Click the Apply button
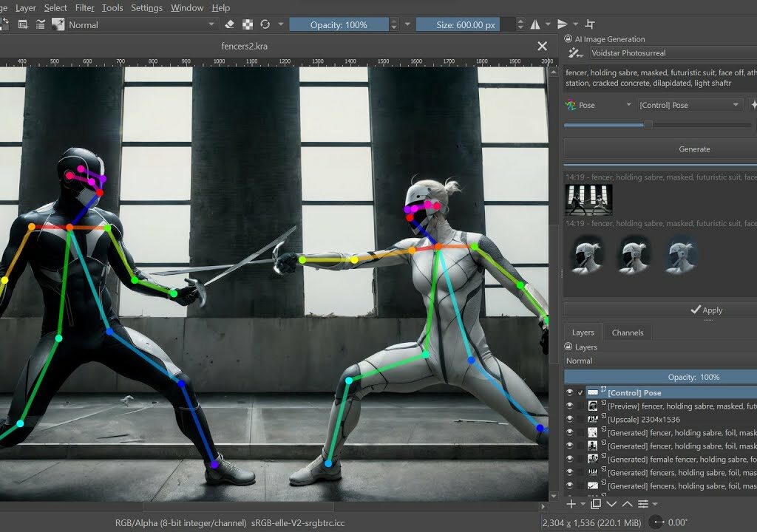 click(x=706, y=310)
